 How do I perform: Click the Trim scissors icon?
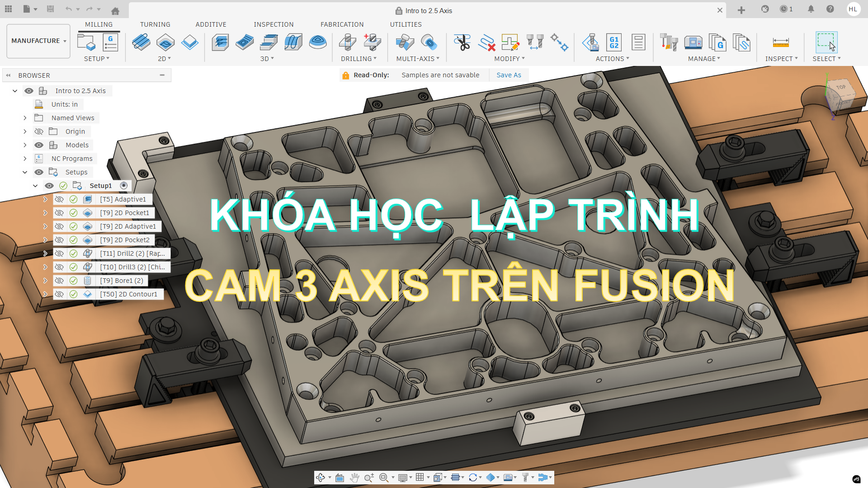coord(462,42)
